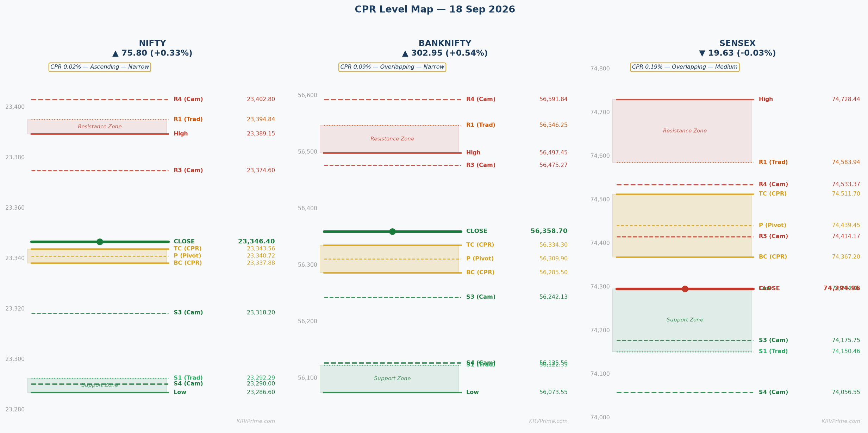
Task: Click the SENSEX Support Zone label
Action: coord(685,320)
